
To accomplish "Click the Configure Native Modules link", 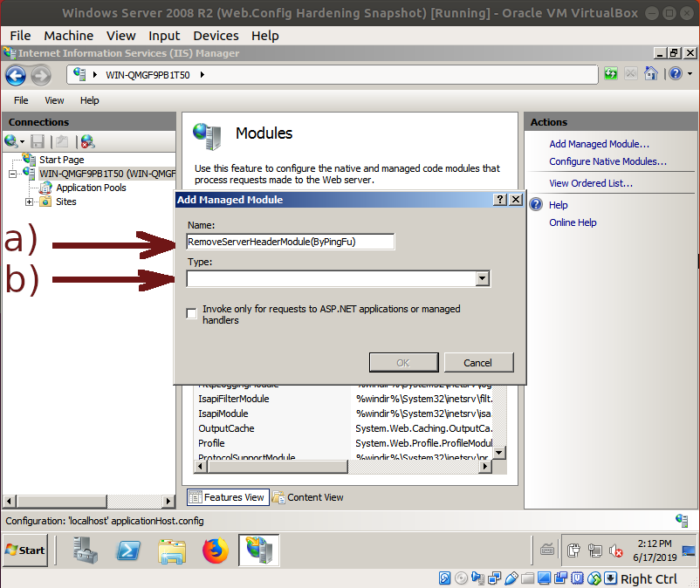I will 607,161.
